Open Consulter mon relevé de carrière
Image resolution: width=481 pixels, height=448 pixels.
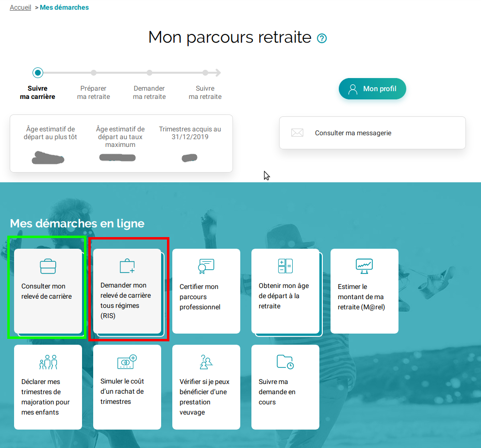48,291
